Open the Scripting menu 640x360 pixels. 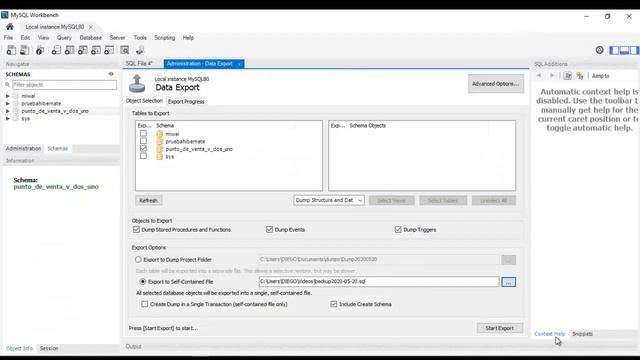(x=164, y=38)
